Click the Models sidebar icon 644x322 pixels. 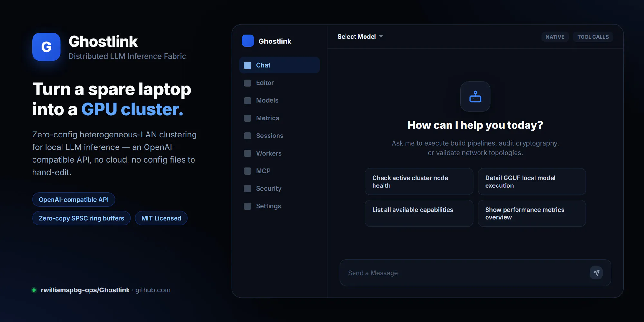[248, 100]
